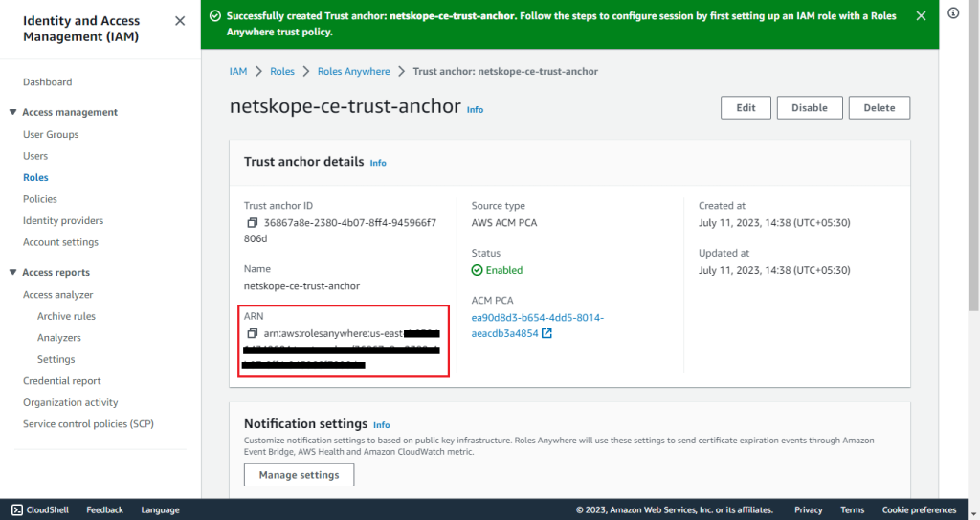Image resolution: width=980 pixels, height=520 pixels.
Task: Go to IAM Dashboard
Action: 48,82
